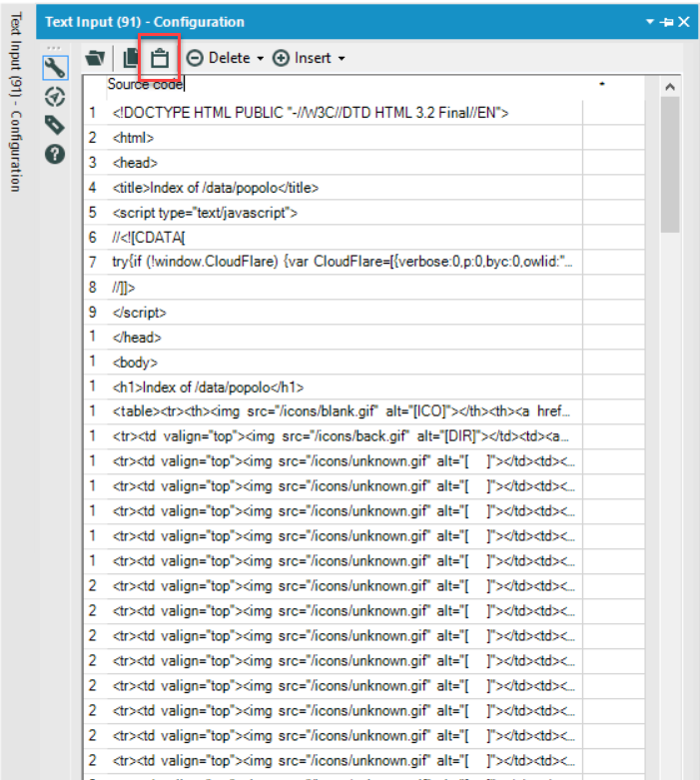Viewport: 700px width, 780px height.
Task: Select the <head> cell
Action: (345, 163)
